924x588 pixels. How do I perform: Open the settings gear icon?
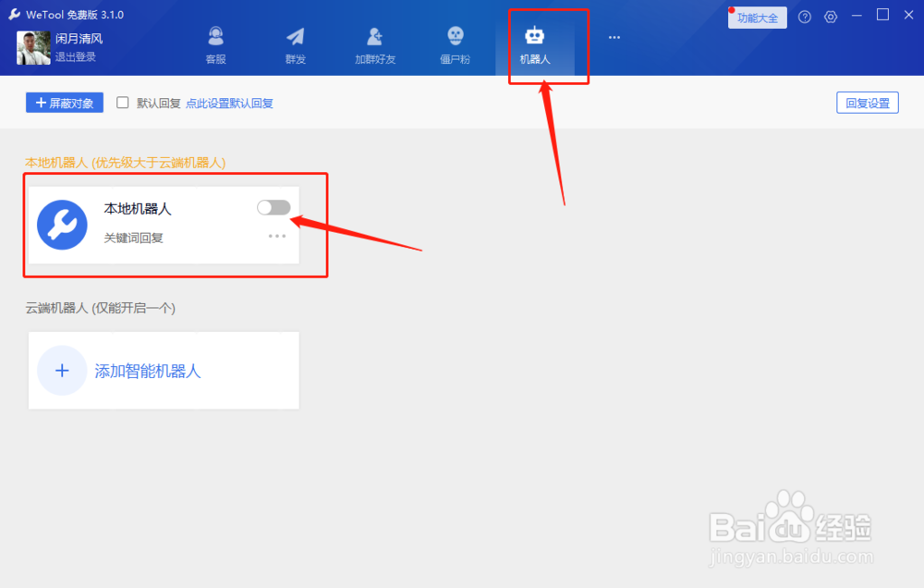(829, 16)
